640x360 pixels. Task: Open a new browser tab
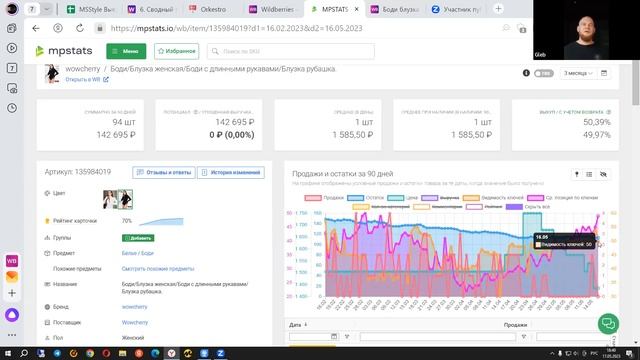point(498,9)
